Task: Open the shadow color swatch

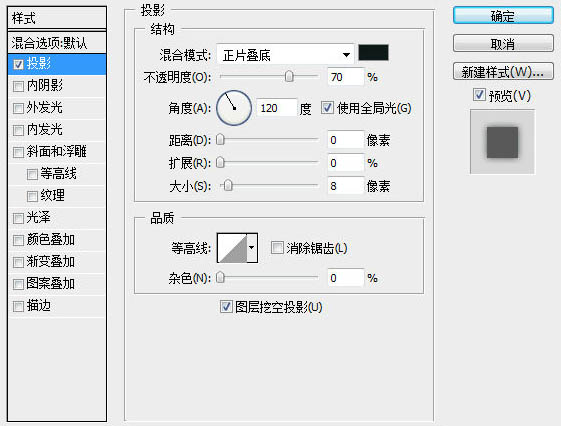Action: click(373, 53)
